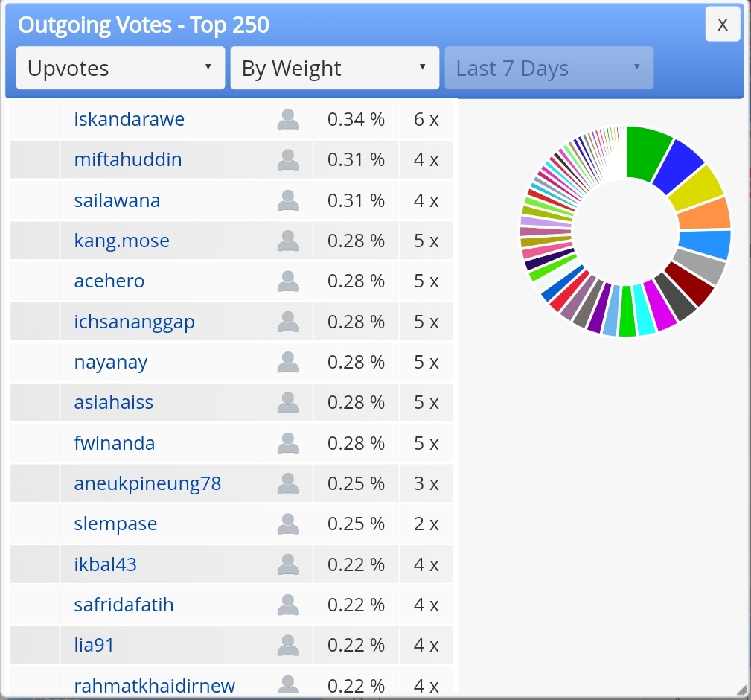This screenshot has height=700, width=751.
Task: Click the user icon beside acehero
Action: [288, 281]
